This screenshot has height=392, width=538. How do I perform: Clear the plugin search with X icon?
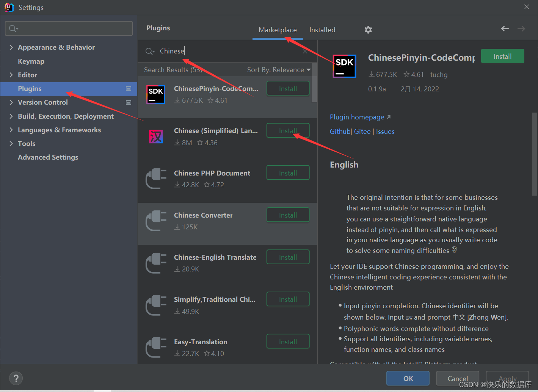coord(305,52)
